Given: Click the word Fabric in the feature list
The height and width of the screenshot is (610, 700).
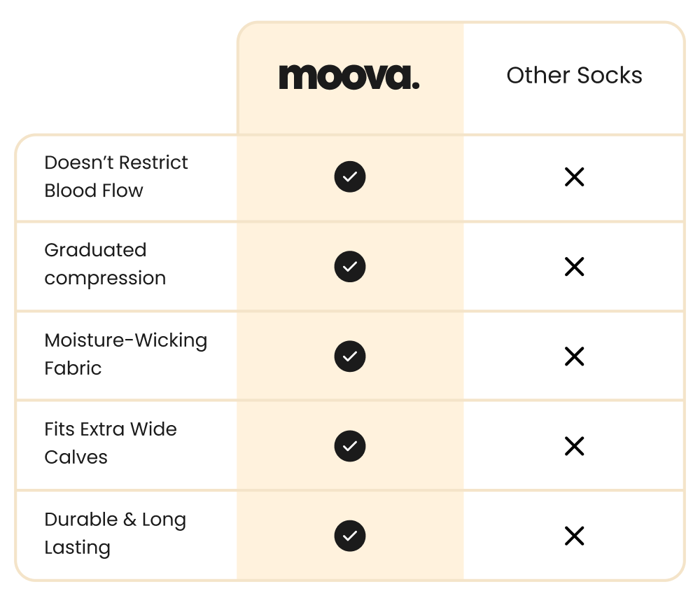Looking at the screenshot, I should point(73,368).
